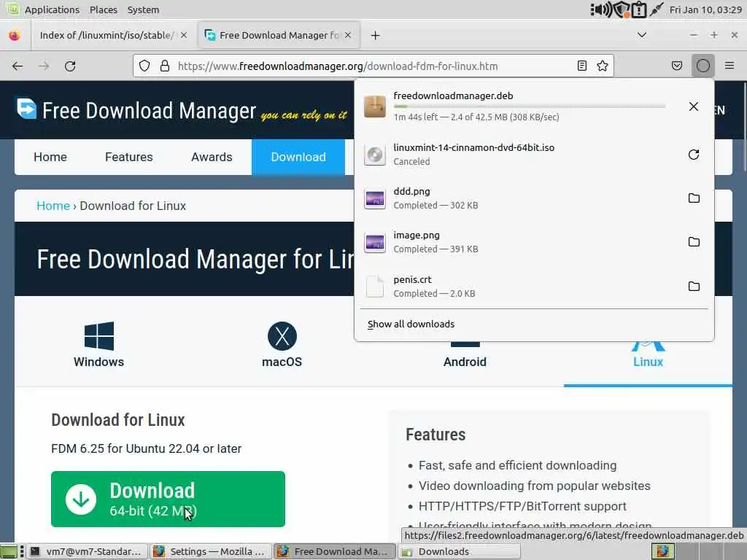Go to Home in site navigation
The height and width of the screenshot is (560, 747).
(50, 157)
